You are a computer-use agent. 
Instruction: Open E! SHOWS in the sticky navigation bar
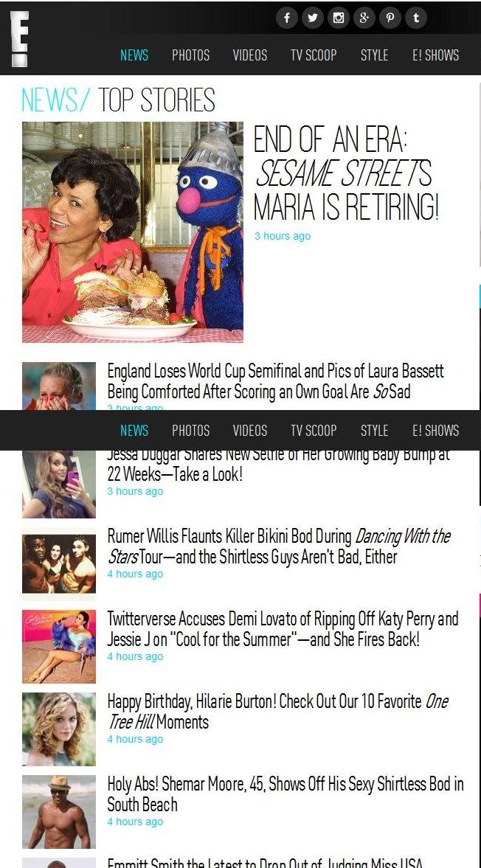pyautogui.click(x=435, y=431)
